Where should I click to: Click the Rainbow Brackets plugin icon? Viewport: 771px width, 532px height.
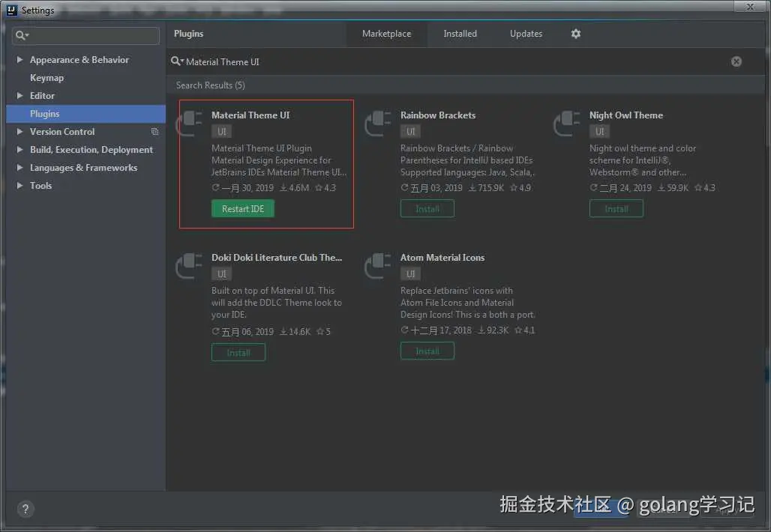(378, 124)
